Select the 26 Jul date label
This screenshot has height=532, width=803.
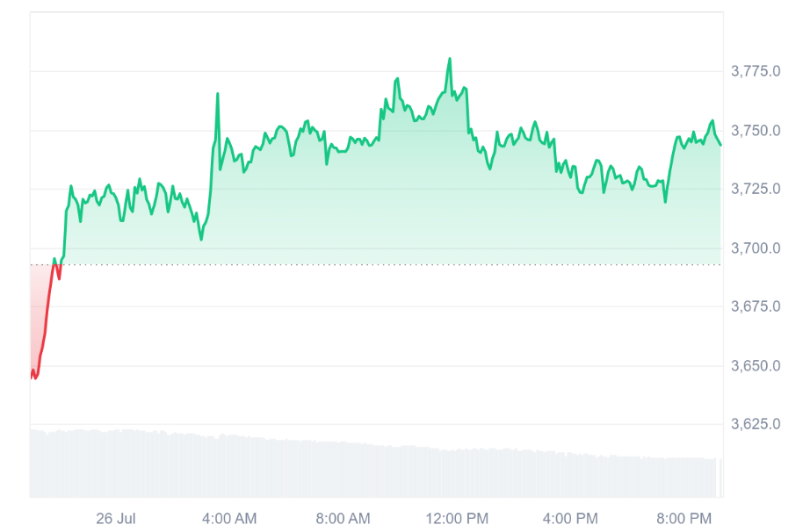pyautogui.click(x=116, y=519)
